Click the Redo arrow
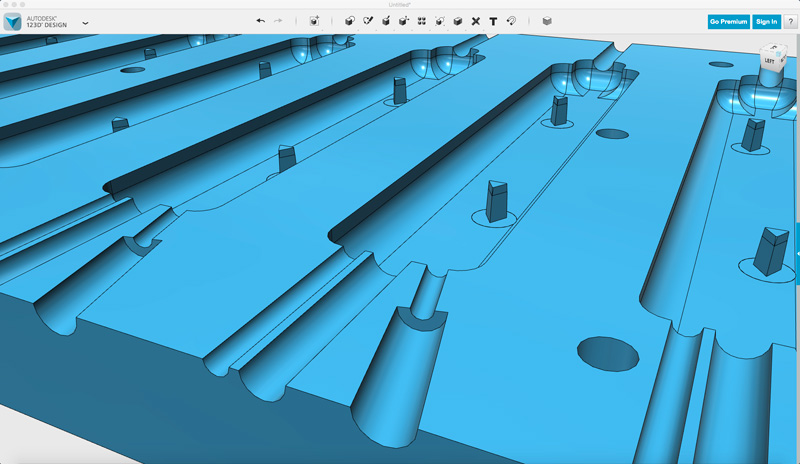This screenshot has width=800, height=464. click(278, 21)
